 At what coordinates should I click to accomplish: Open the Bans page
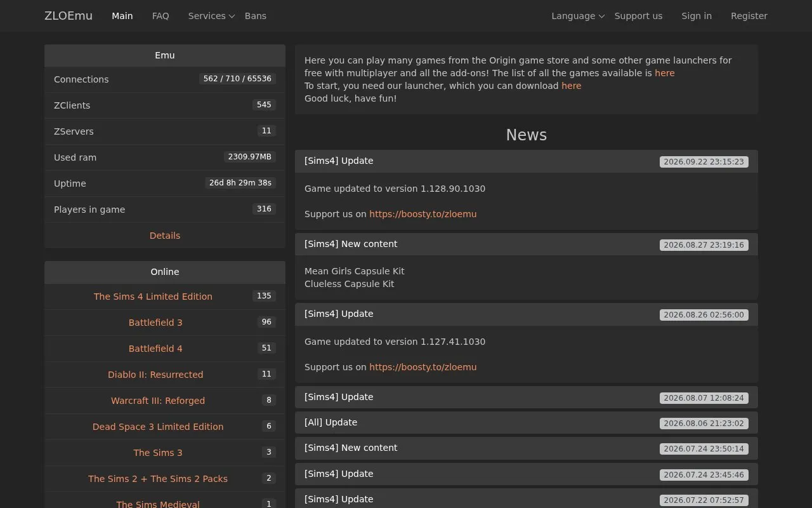click(x=256, y=16)
